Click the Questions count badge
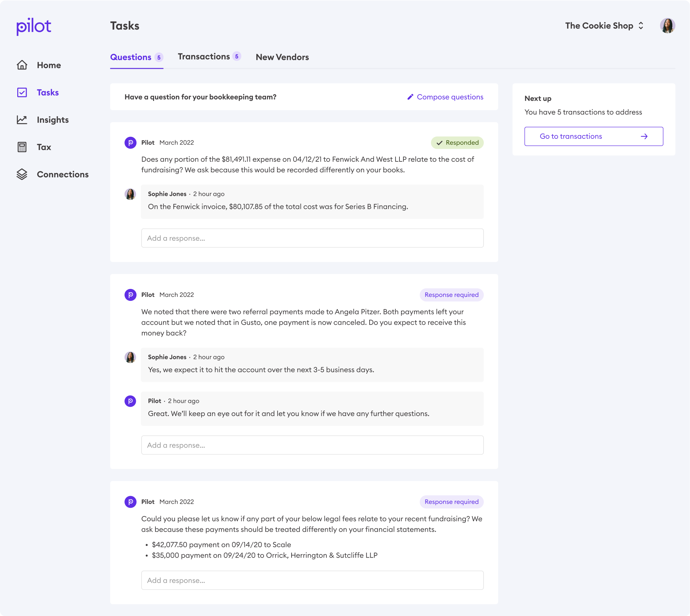 tap(159, 57)
